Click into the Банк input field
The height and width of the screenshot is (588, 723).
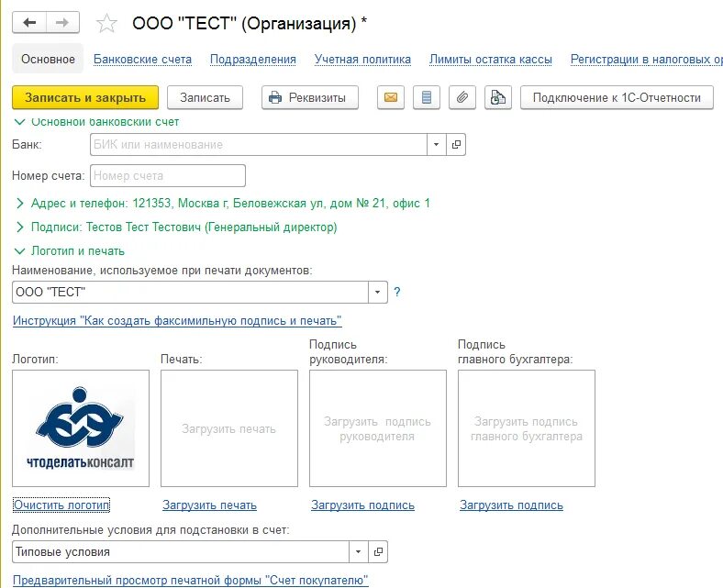pos(259,144)
